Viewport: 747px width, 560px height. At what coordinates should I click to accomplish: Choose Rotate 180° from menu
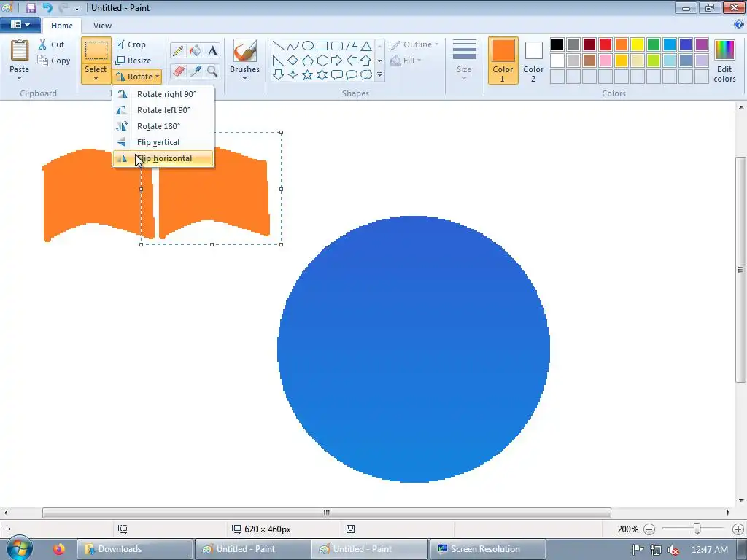coord(163,126)
